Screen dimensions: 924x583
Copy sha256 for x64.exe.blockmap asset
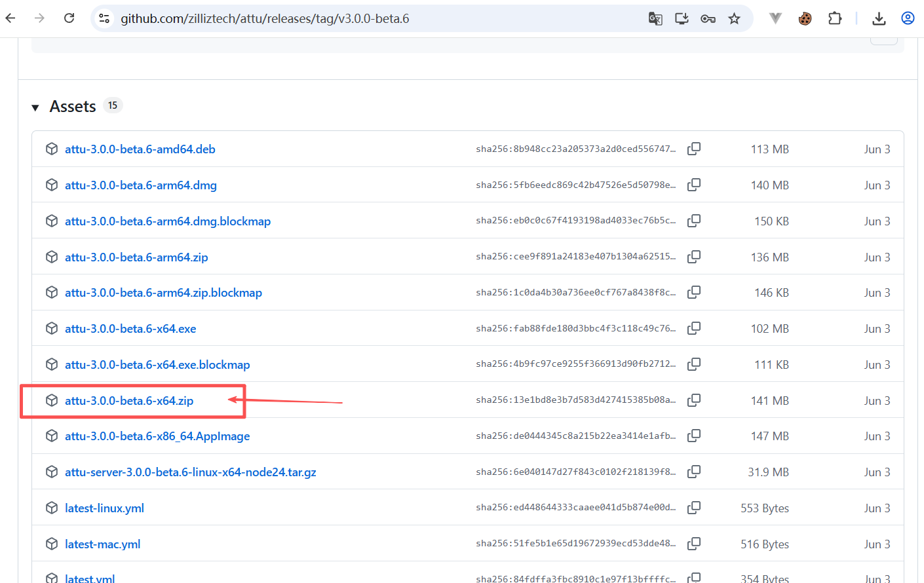[694, 364]
